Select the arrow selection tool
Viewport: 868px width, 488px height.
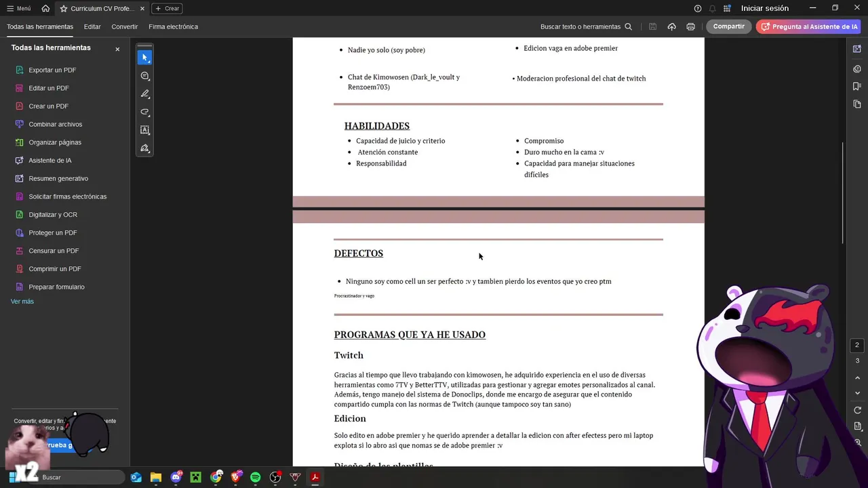pyautogui.click(x=144, y=58)
